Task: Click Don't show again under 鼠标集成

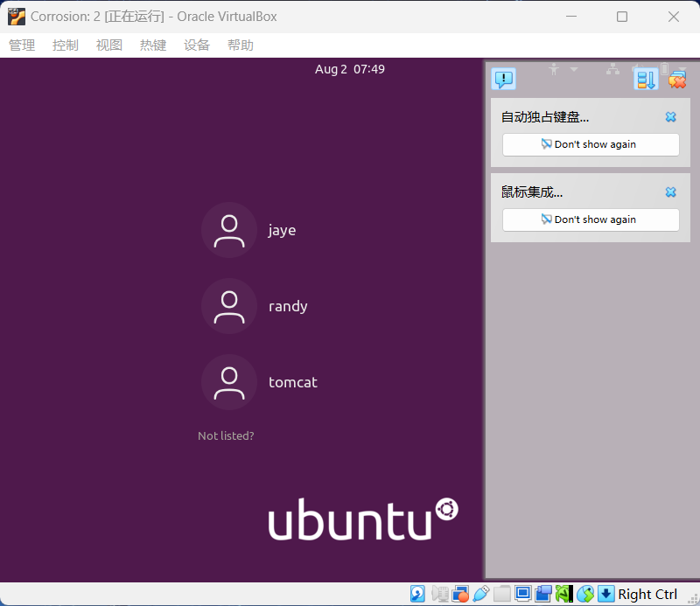Action: (591, 219)
